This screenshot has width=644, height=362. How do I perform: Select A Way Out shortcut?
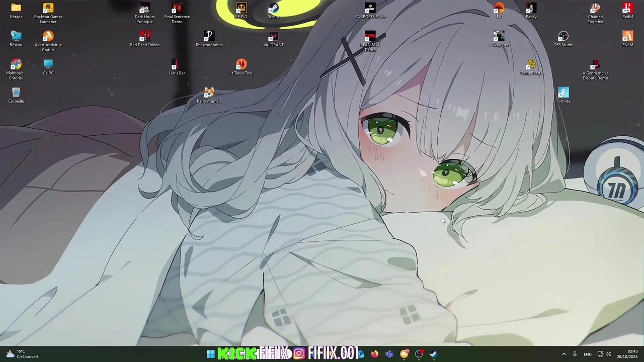[499, 39]
